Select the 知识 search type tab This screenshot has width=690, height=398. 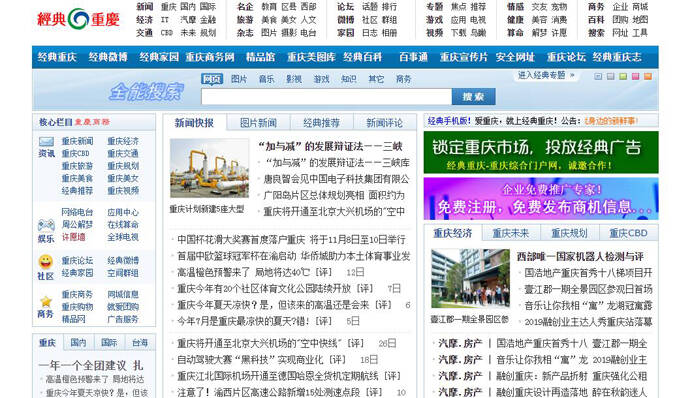click(349, 79)
